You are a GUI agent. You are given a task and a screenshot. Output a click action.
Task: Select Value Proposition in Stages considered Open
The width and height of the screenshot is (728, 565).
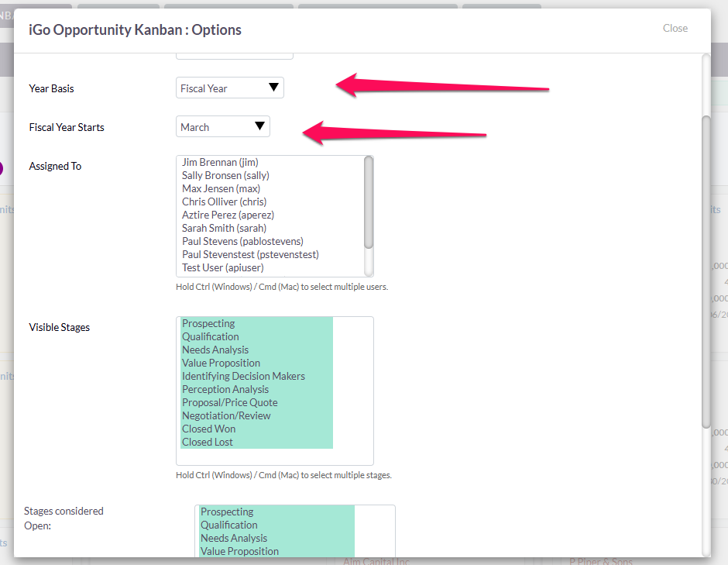(276, 551)
